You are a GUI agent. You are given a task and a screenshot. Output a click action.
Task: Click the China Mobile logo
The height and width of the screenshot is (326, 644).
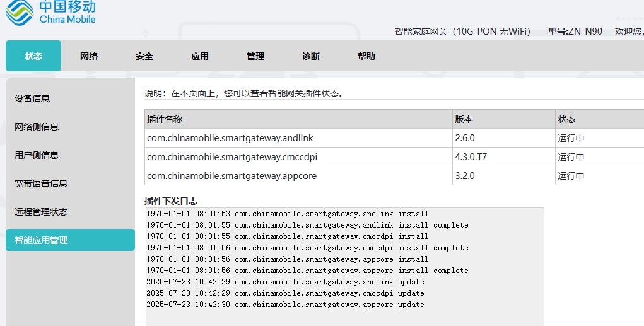tap(50, 13)
